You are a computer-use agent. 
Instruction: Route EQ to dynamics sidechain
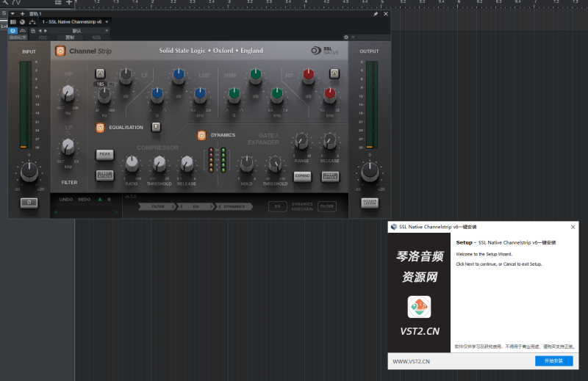click(x=278, y=206)
